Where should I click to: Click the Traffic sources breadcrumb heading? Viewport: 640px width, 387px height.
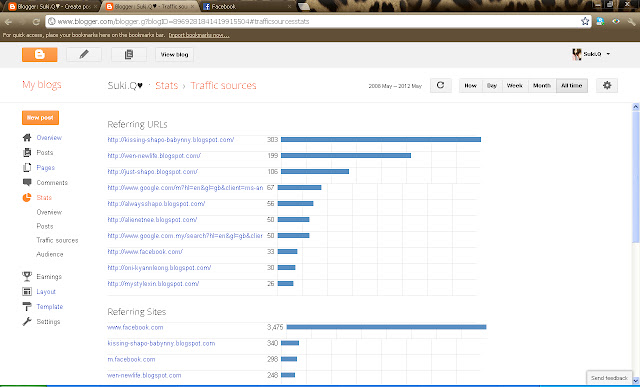[223, 85]
